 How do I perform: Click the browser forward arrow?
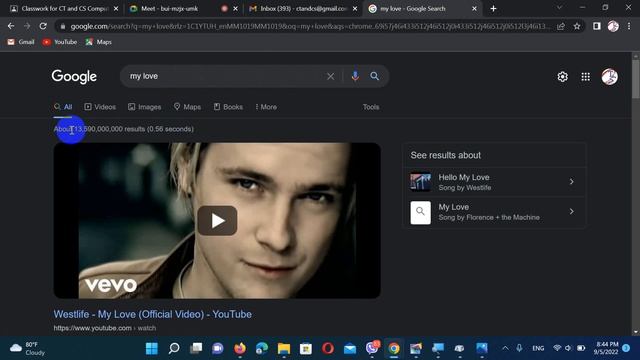coord(27,26)
